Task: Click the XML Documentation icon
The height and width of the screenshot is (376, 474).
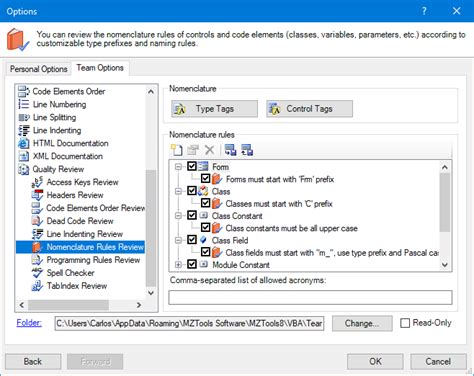Action: pos(24,156)
